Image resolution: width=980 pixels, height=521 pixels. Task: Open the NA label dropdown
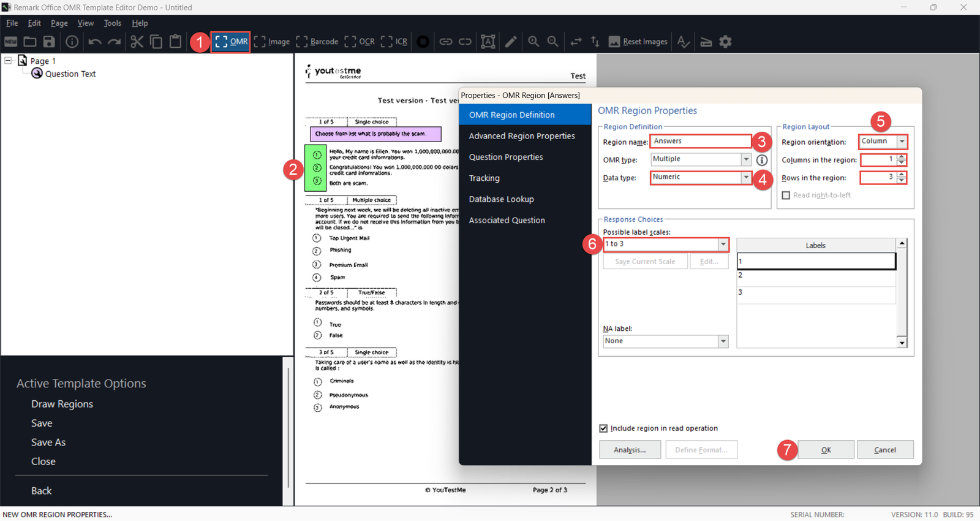pyautogui.click(x=723, y=341)
